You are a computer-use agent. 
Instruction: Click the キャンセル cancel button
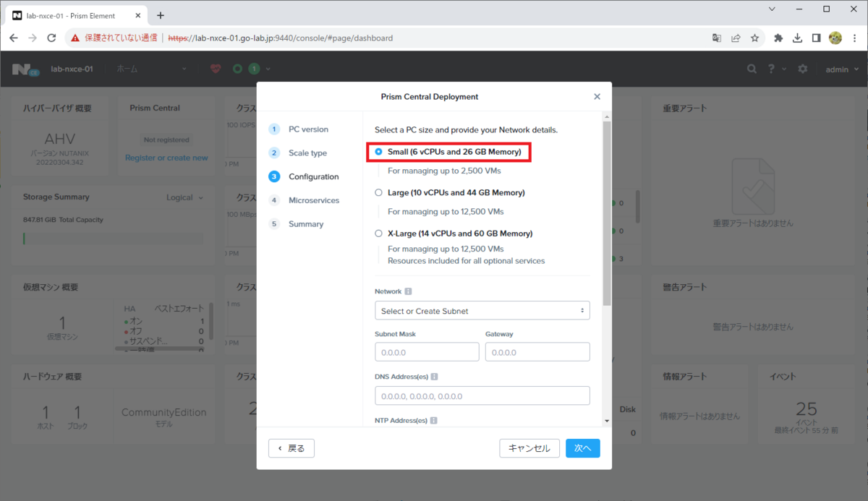tap(529, 448)
